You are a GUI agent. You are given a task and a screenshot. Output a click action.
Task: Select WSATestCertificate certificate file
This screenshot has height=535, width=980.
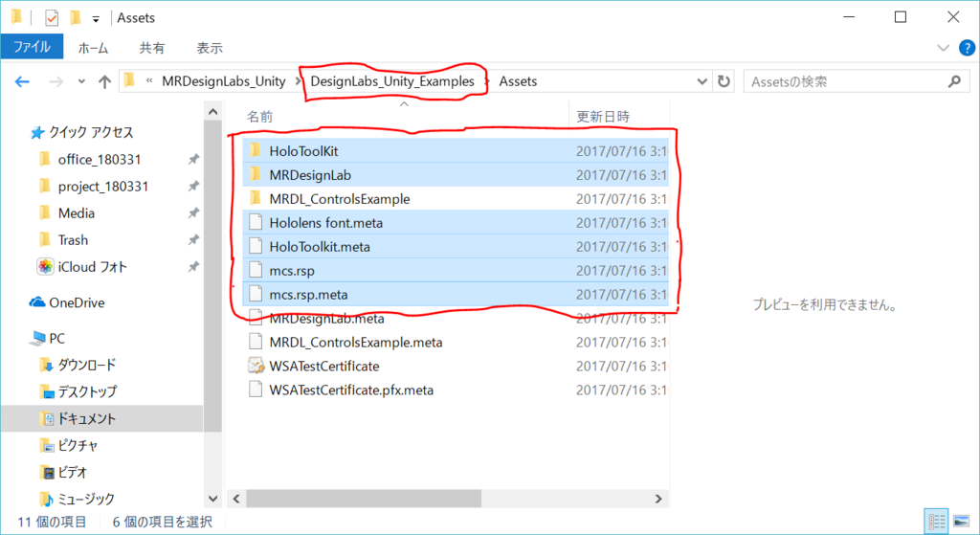(455, 366)
